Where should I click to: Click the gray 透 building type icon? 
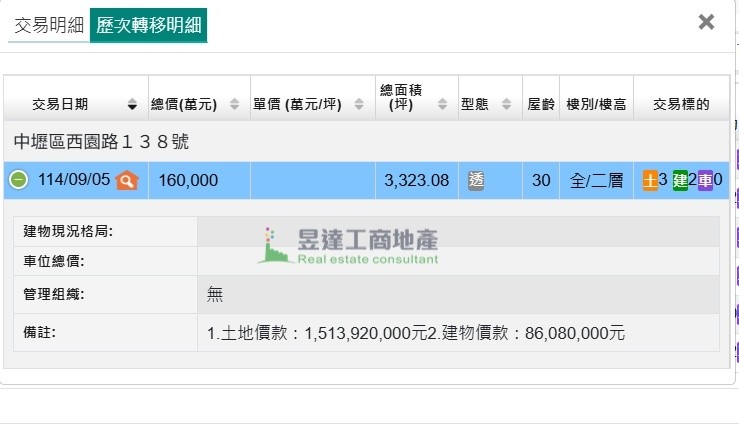pos(476,180)
